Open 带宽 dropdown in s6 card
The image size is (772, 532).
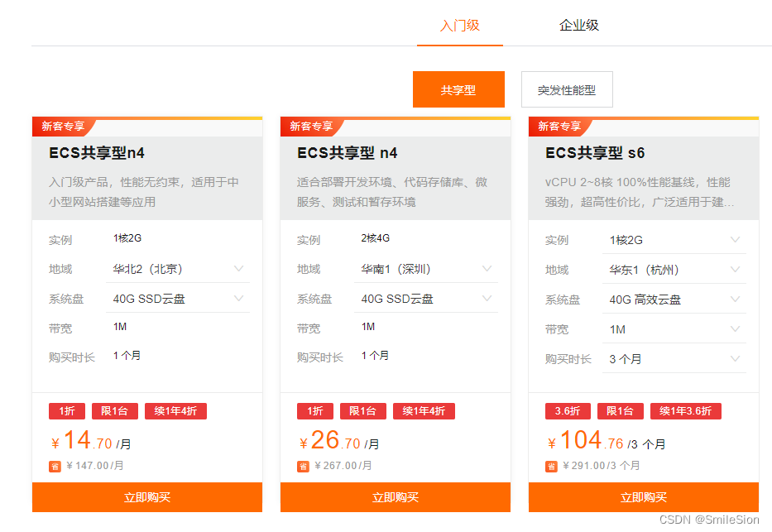(x=674, y=329)
